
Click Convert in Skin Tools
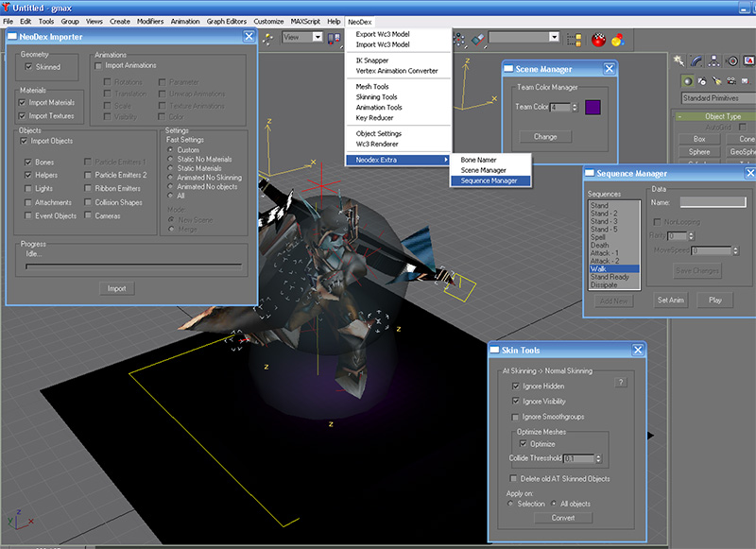tap(563, 518)
